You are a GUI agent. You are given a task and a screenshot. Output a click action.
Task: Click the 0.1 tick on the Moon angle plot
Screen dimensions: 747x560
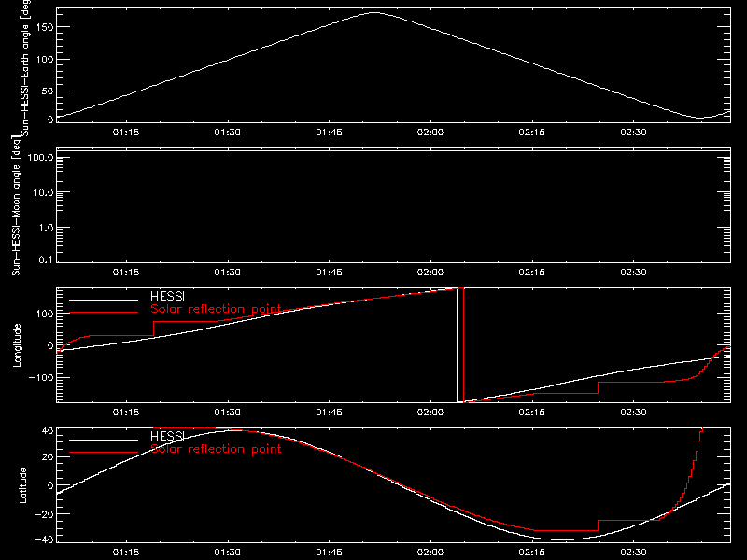pyautogui.click(x=46, y=259)
